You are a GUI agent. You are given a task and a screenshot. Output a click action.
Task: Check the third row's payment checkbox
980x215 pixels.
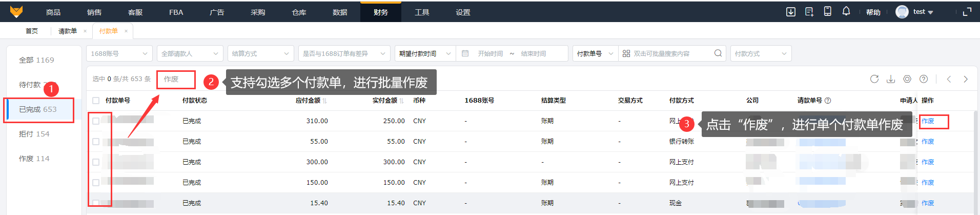pyautogui.click(x=96, y=162)
